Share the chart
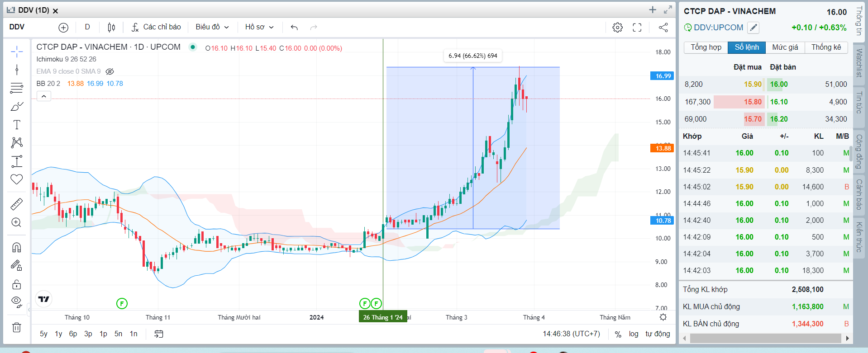This screenshot has width=868, height=353. (x=663, y=28)
